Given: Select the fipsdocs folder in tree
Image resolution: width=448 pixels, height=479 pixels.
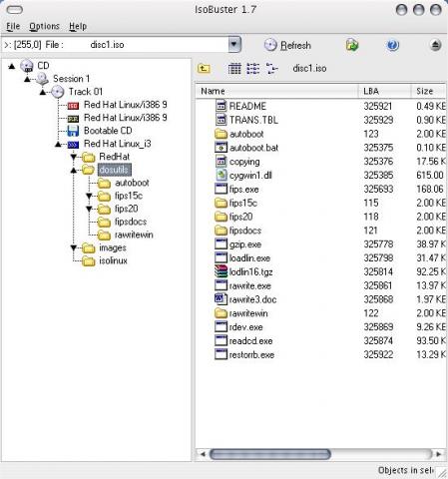Looking at the screenshot, I should coord(131,222).
